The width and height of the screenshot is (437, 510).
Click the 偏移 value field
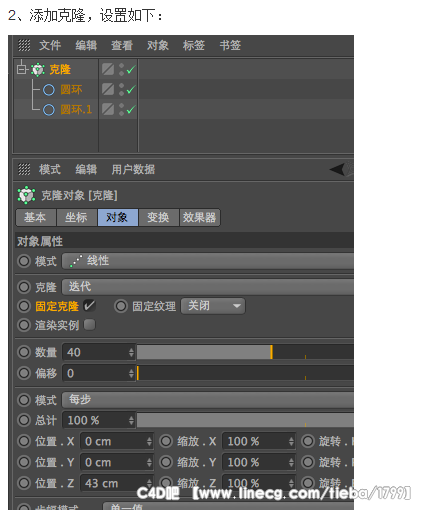pyautogui.click(x=96, y=373)
